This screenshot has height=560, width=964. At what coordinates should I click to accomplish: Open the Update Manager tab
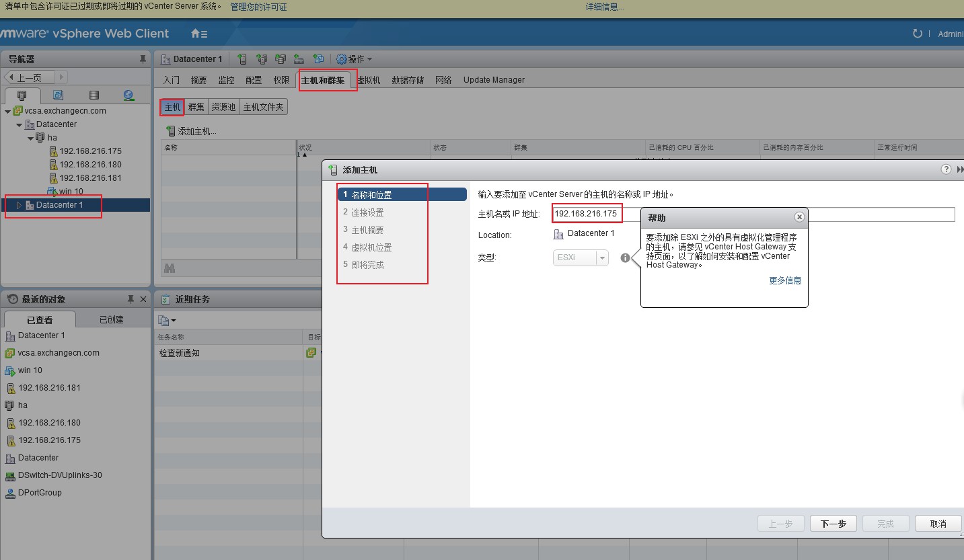(x=494, y=80)
